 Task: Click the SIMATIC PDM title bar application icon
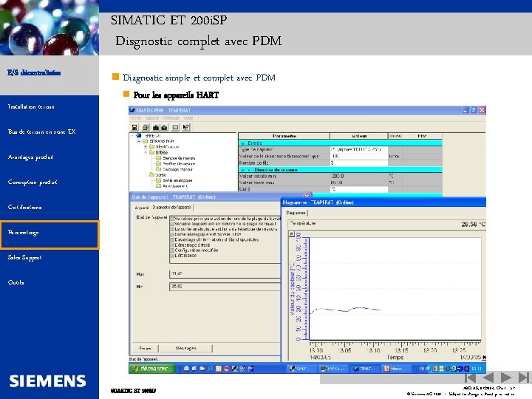[x=132, y=110]
